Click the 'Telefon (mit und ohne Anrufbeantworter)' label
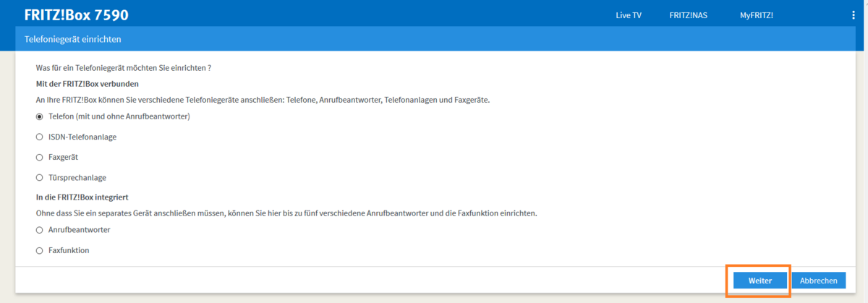Screen dimensions: 868x303 (119, 116)
